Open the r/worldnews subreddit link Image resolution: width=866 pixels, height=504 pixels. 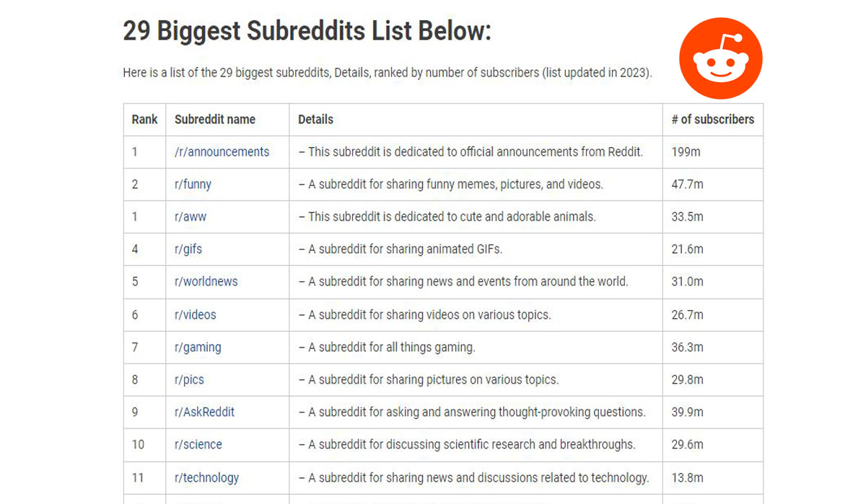[x=206, y=281]
